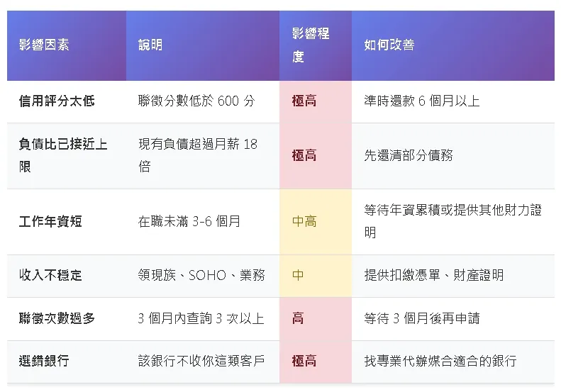Select the 準時還款 6 個月以上 cell
The image size is (561, 392).
coord(421,101)
